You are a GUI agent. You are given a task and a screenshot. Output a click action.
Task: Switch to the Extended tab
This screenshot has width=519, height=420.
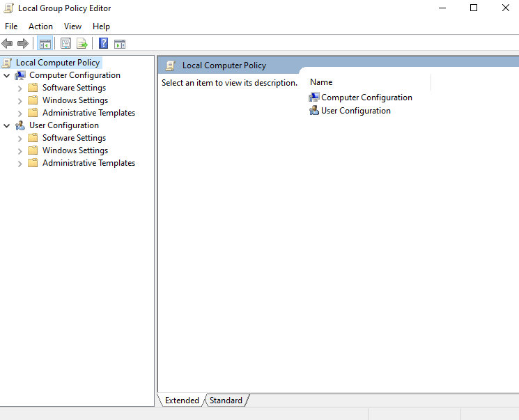[182, 400]
